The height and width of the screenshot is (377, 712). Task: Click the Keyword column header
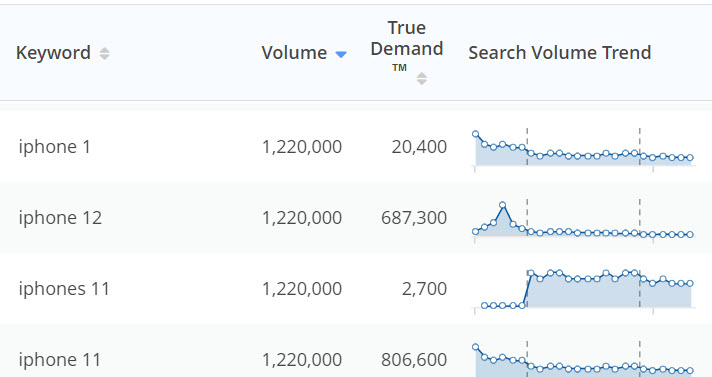coord(53,53)
